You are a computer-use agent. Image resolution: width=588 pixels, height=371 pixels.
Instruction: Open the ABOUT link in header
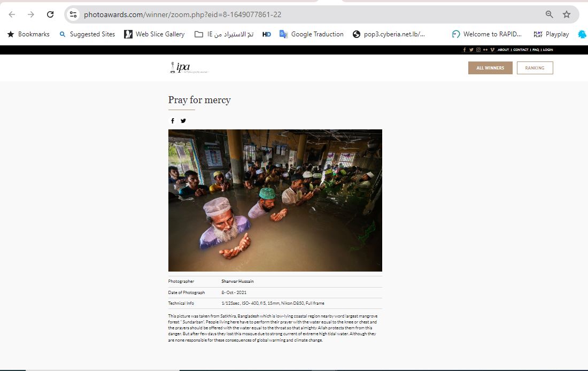503,50
